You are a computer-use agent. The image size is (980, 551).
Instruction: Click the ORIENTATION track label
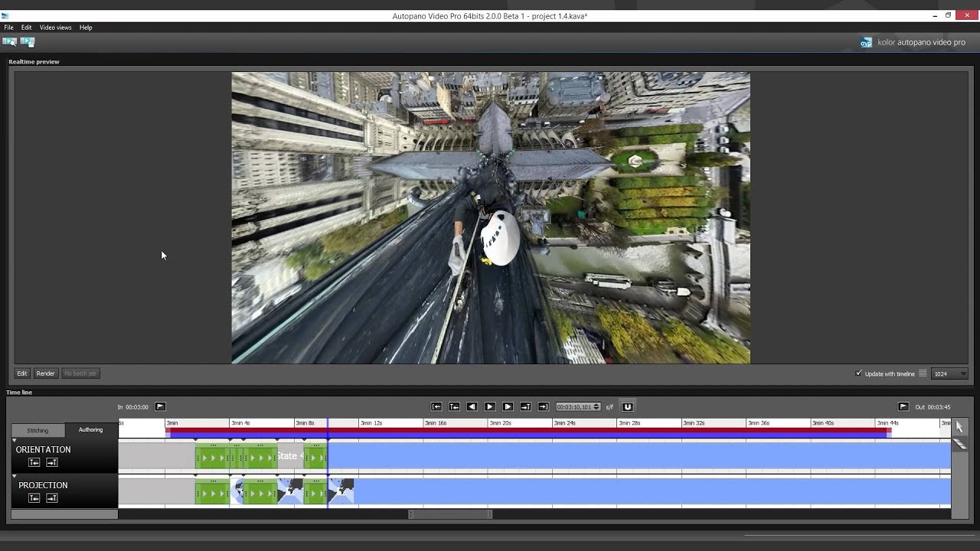tap(43, 450)
